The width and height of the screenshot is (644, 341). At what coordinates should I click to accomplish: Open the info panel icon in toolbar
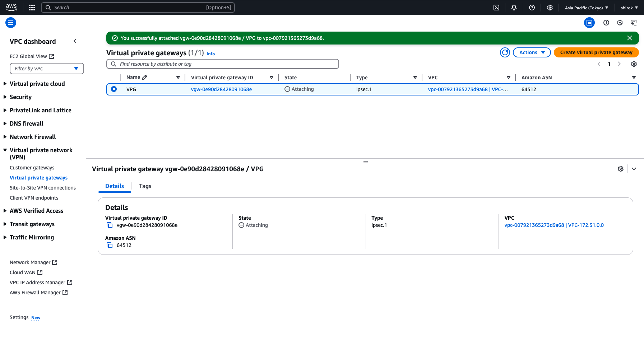tap(606, 23)
